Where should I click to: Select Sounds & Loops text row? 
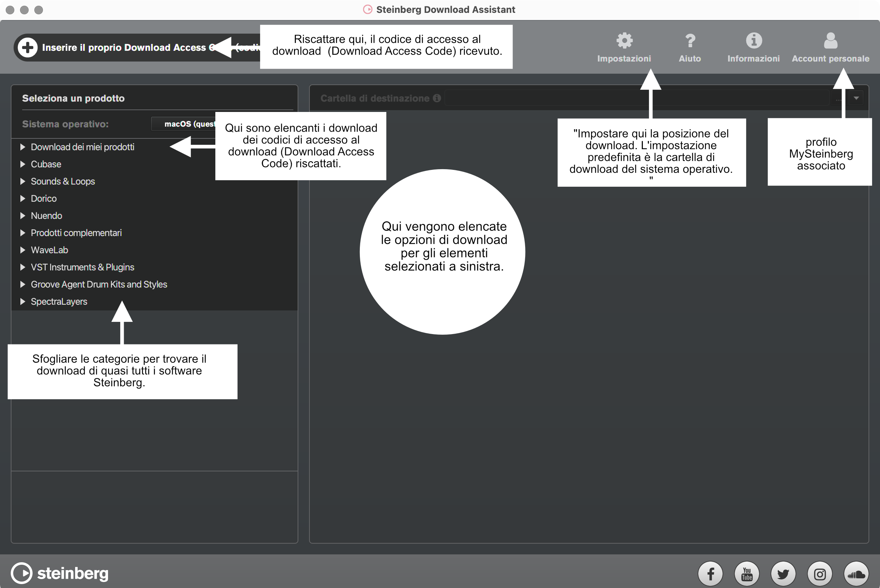click(x=63, y=181)
